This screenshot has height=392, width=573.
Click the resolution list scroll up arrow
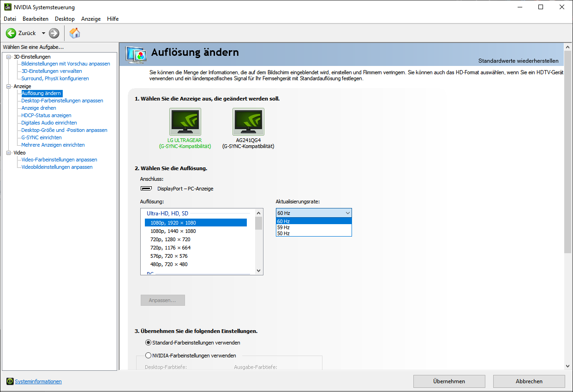click(x=258, y=213)
